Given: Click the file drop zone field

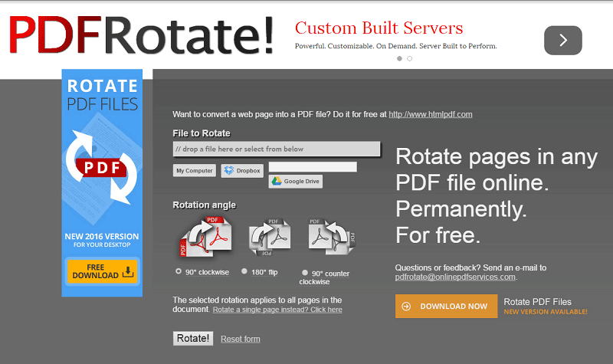Looking at the screenshot, I should click(x=277, y=149).
